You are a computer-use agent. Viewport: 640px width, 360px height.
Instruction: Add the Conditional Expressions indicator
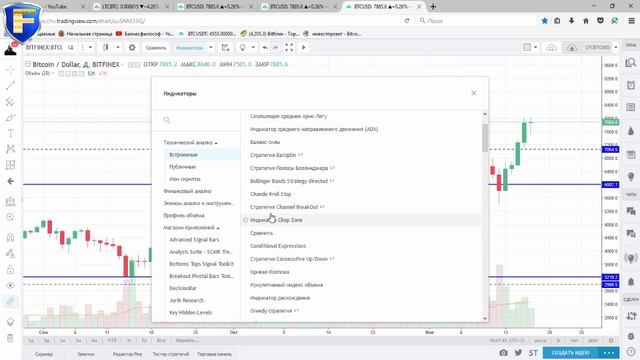click(278, 246)
